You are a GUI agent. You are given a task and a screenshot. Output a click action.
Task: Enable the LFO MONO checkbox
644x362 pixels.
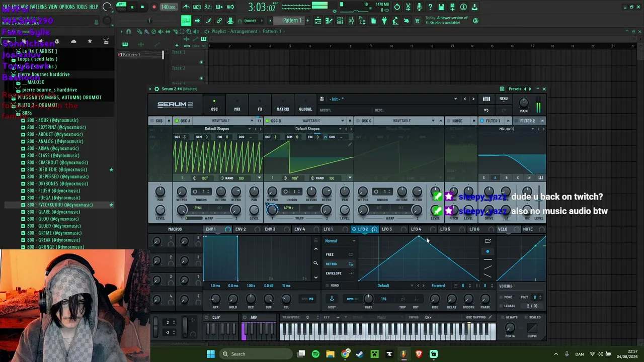[x=327, y=286]
